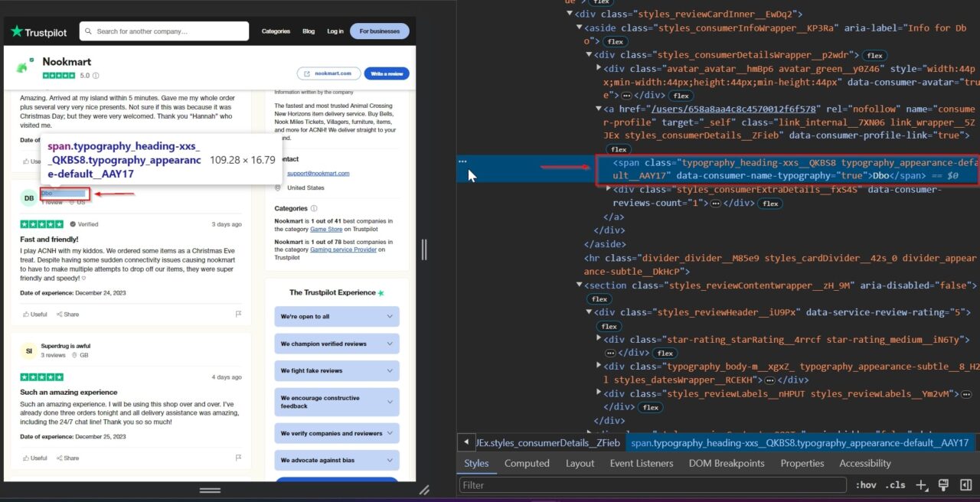Switch to DOM Breakpoints tab
The image size is (980, 502).
727,463
